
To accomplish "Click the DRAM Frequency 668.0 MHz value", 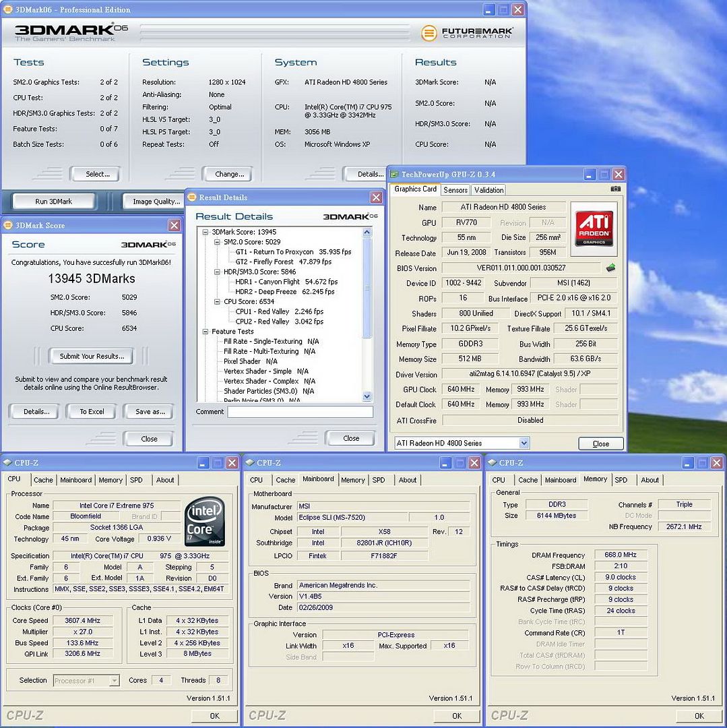I will [x=621, y=555].
